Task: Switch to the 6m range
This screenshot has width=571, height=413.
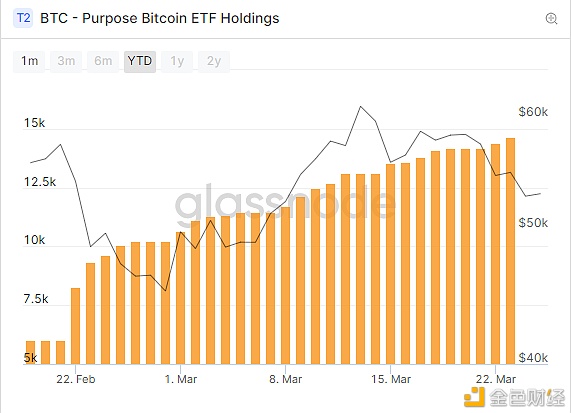Action: (x=103, y=61)
